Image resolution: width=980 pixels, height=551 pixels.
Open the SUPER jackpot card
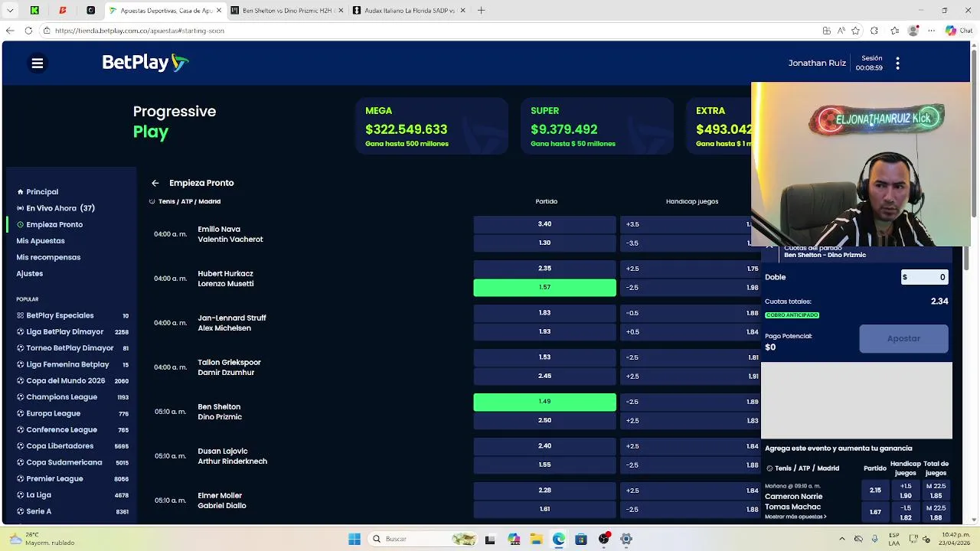point(597,126)
